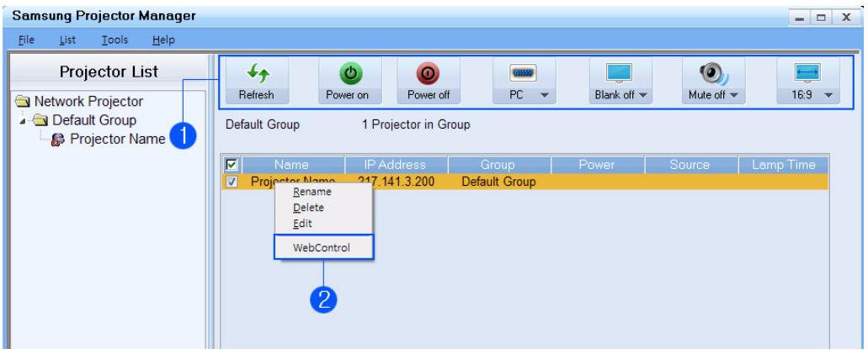Open the Blank off dropdown arrow
This screenshot has width=868, height=354.
(x=642, y=95)
